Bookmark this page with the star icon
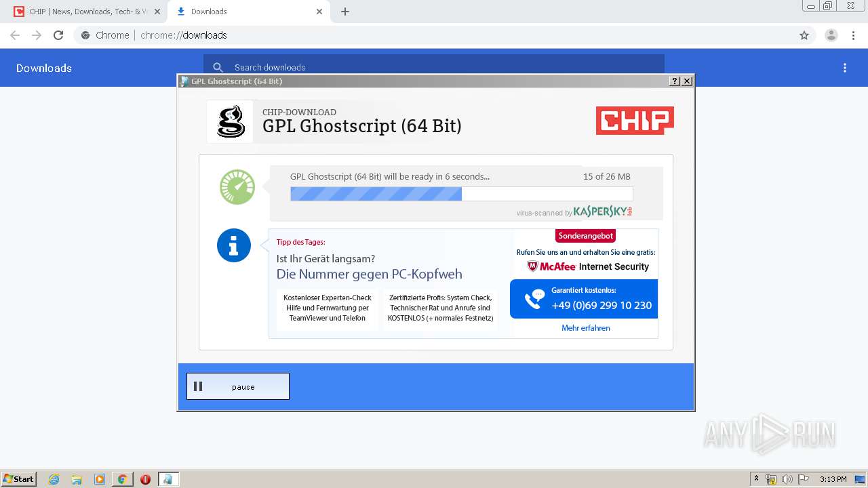This screenshot has width=868, height=488. click(804, 35)
